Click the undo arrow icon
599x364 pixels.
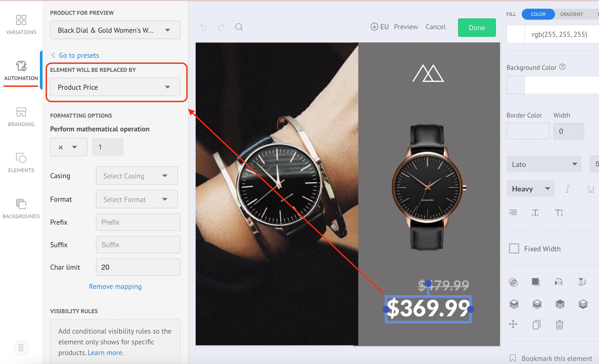point(203,27)
